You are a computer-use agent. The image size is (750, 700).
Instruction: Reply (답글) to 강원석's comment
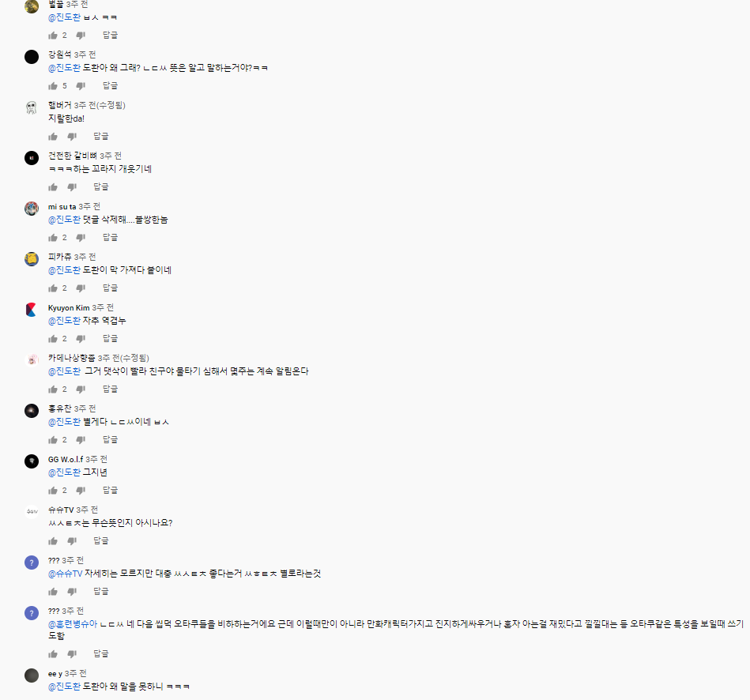110,85
